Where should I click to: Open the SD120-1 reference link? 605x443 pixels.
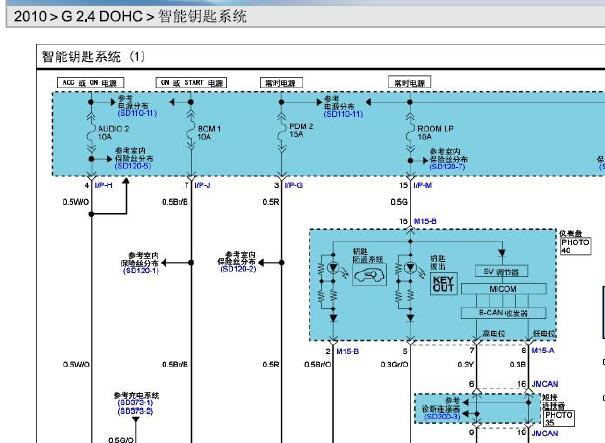(141, 271)
